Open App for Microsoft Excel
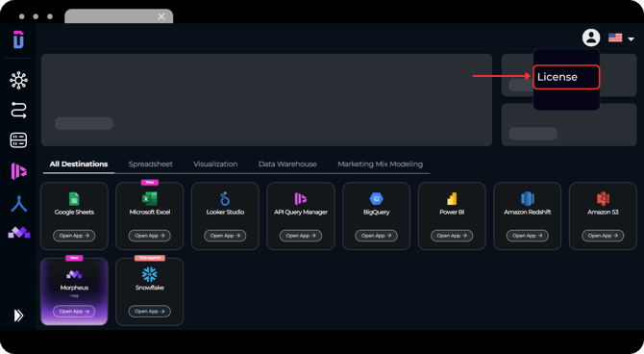 (x=150, y=236)
